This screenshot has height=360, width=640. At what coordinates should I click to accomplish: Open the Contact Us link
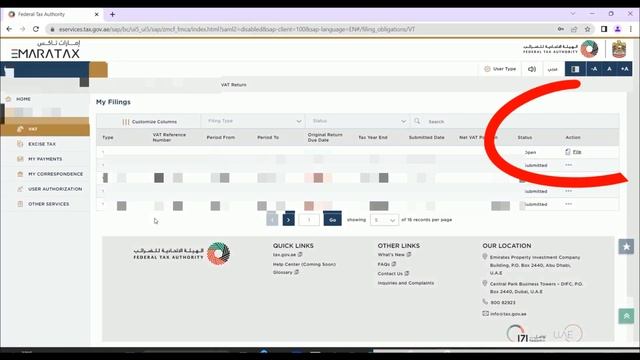pos(390,273)
